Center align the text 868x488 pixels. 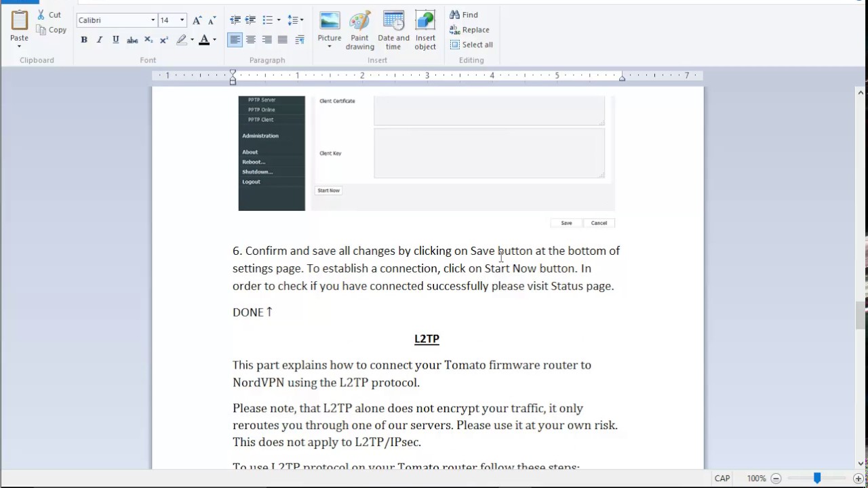[x=251, y=40]
